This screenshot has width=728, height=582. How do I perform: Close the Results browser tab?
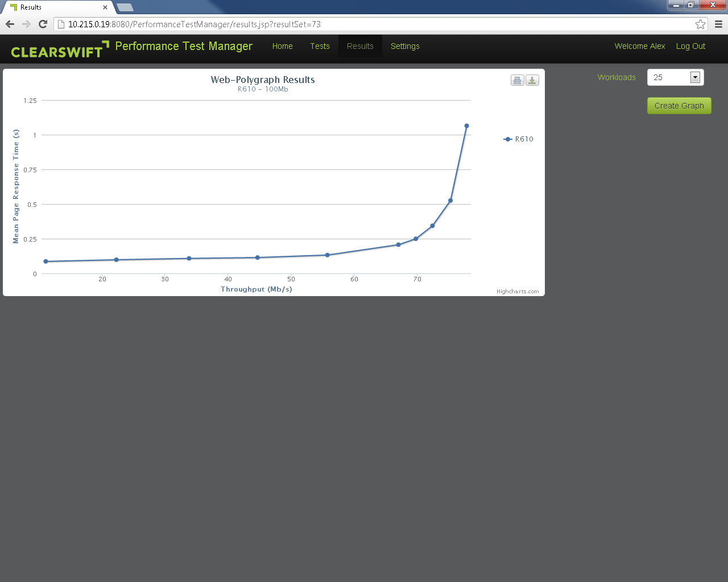pos(105,7)
